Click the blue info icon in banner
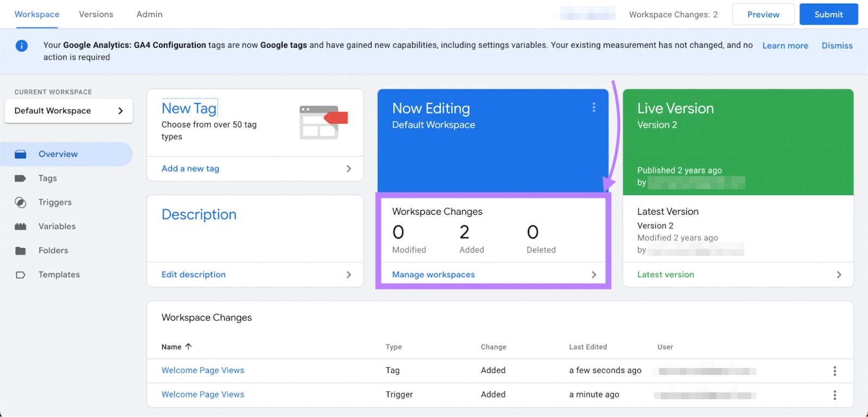 pos(22,46)
